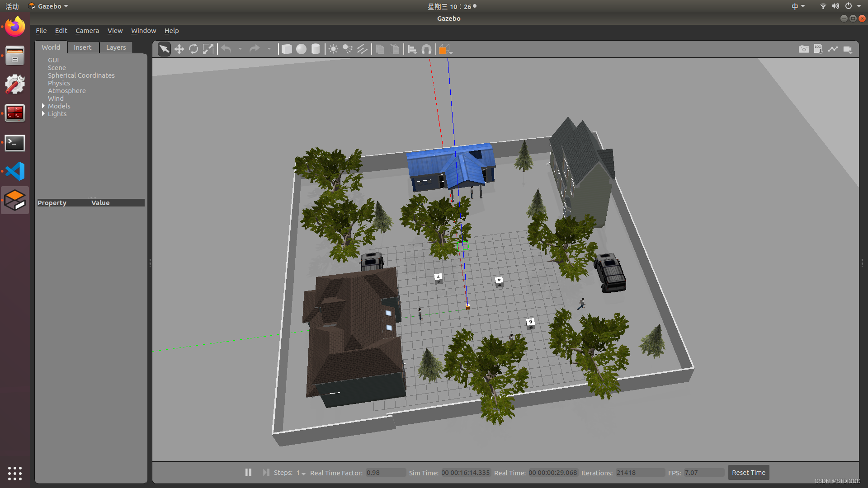The image size is (868, 488).
Task: Expand the Lights tree item
Action: pos(43,114)
